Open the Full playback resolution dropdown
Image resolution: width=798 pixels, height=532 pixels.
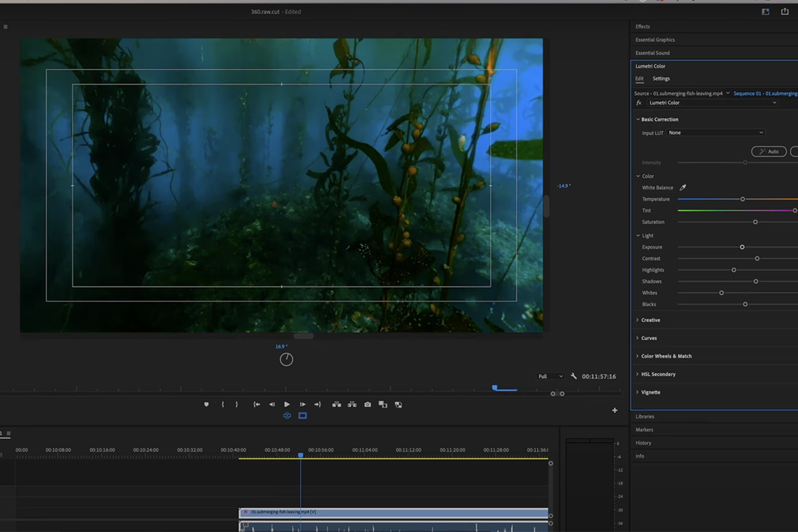[551, 376]
